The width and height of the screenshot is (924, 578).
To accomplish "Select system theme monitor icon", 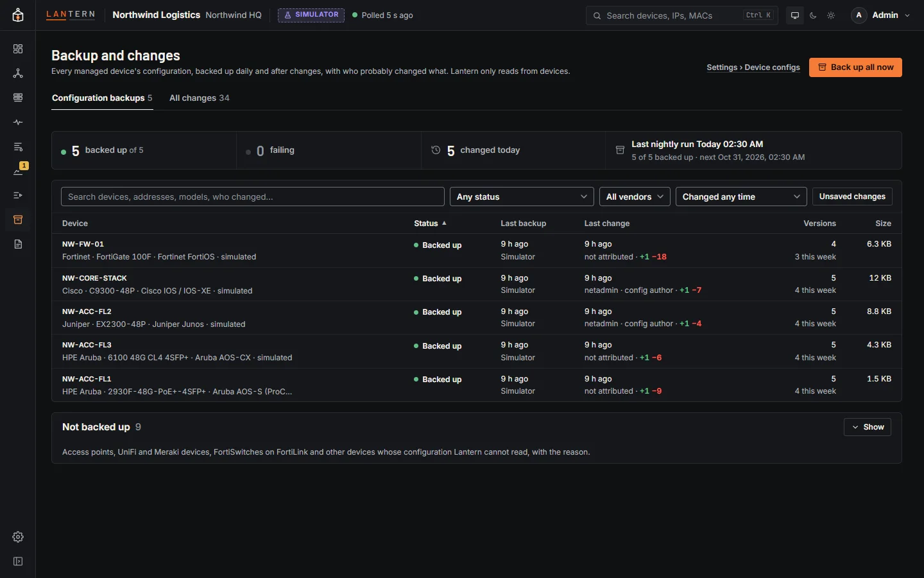I will pos(795,15).
